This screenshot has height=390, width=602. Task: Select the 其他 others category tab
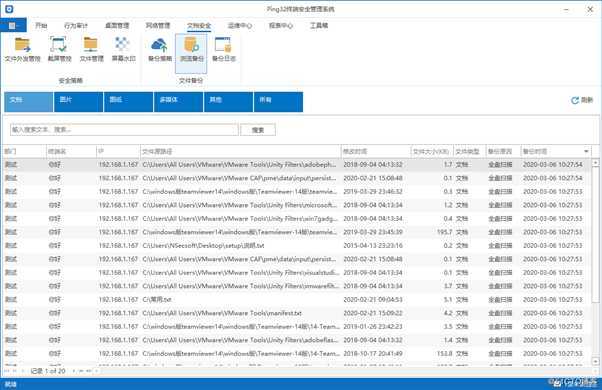pyautogui.click(x=228, y=102)
